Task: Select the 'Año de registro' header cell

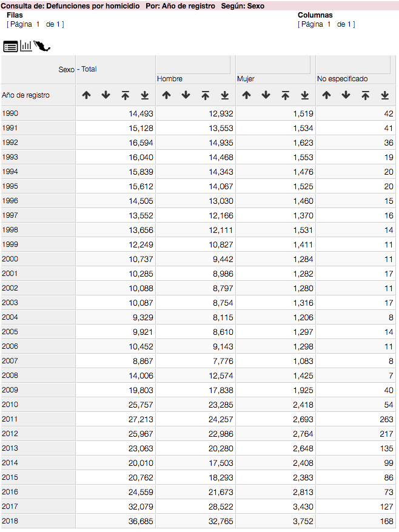Action: (26, 95)
